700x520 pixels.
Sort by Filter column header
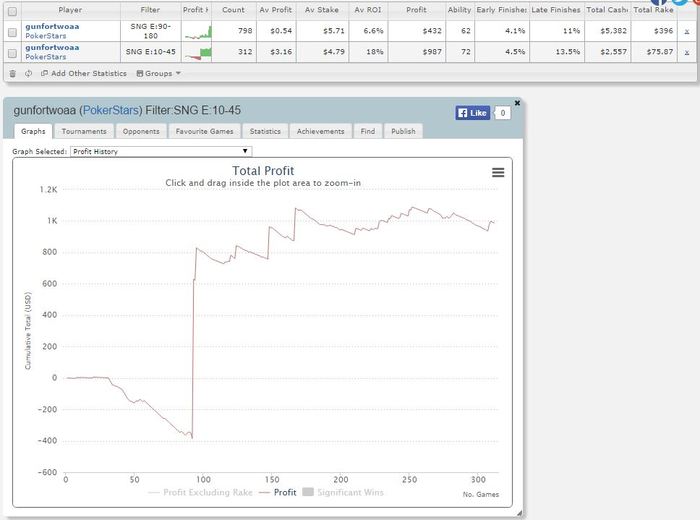[x=150, y=10]
